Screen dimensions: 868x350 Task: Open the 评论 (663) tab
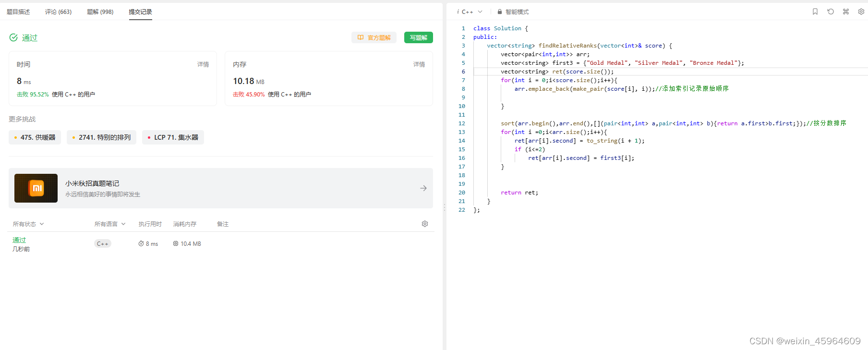click(x=58, y=12)
